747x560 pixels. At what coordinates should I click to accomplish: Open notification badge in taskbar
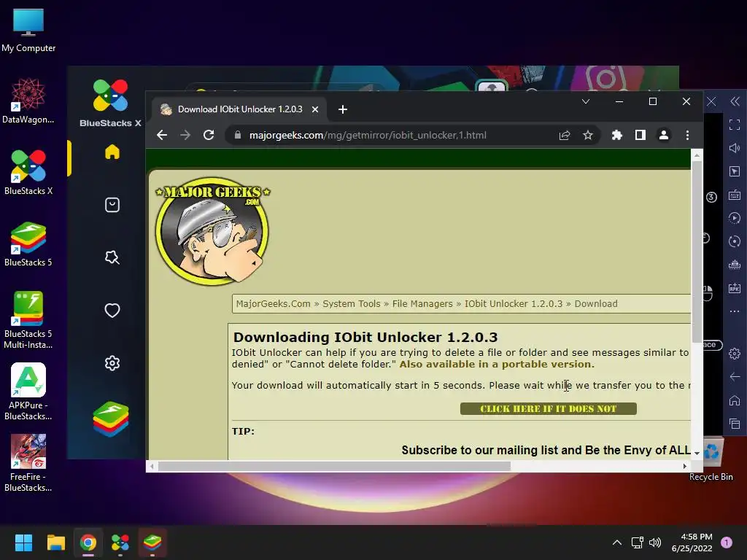tap(727, 542)
